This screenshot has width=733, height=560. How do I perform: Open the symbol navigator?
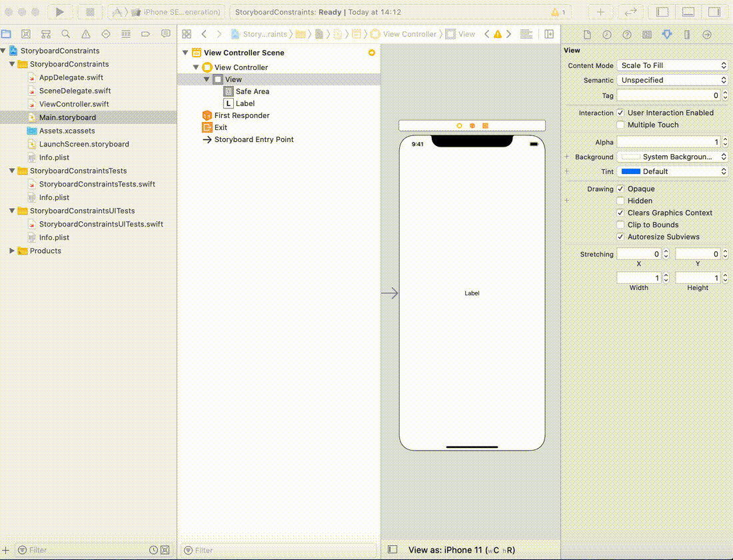click(x=46, y=34)
